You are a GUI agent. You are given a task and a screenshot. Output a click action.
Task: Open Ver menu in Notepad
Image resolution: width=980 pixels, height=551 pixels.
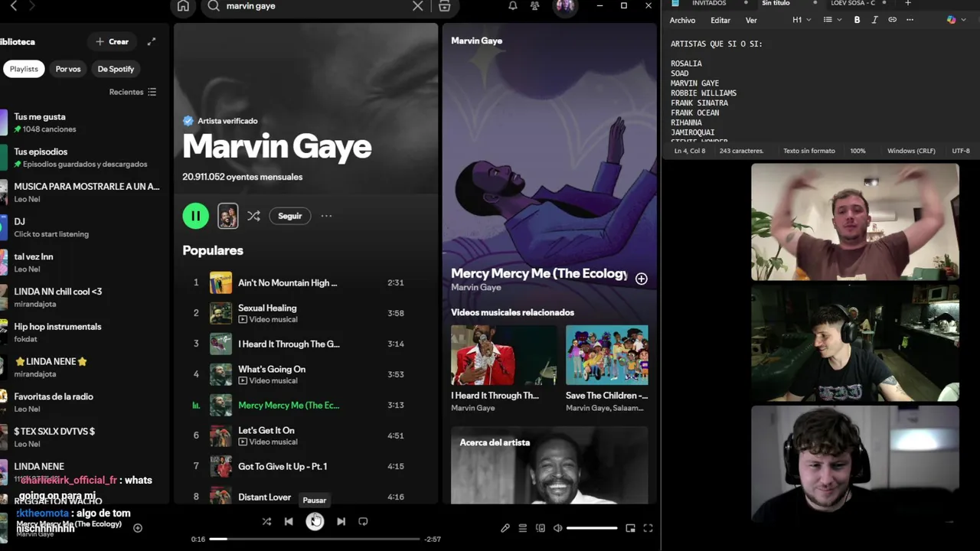click(751, 20)
